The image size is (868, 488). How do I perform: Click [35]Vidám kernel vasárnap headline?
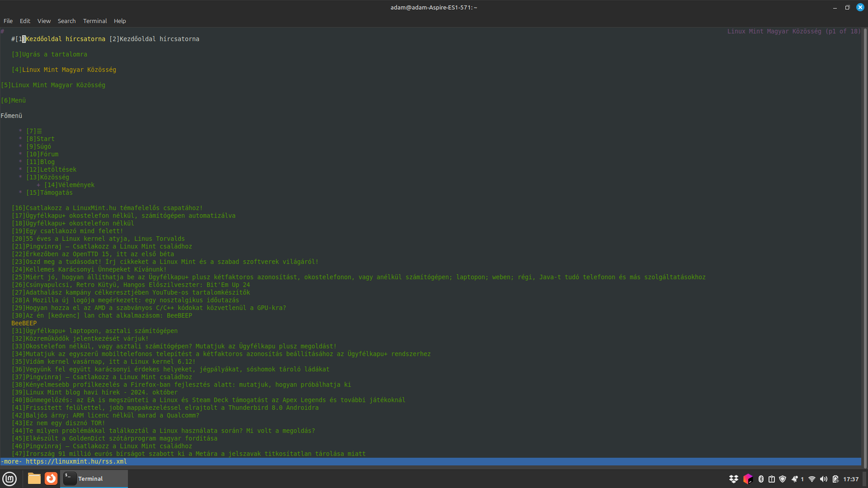[x=104, y=362]
